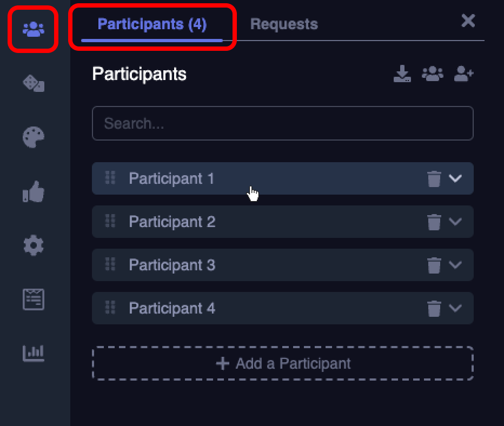The image size is (504, 426).
Task: Switch to the Participants (4) tab
Action: (x=152, y=24)
